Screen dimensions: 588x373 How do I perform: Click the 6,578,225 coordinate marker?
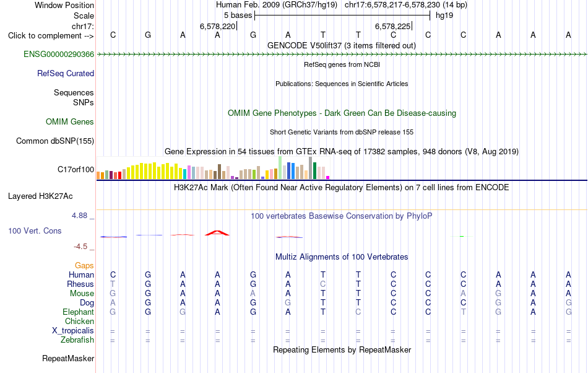[392, 26]
